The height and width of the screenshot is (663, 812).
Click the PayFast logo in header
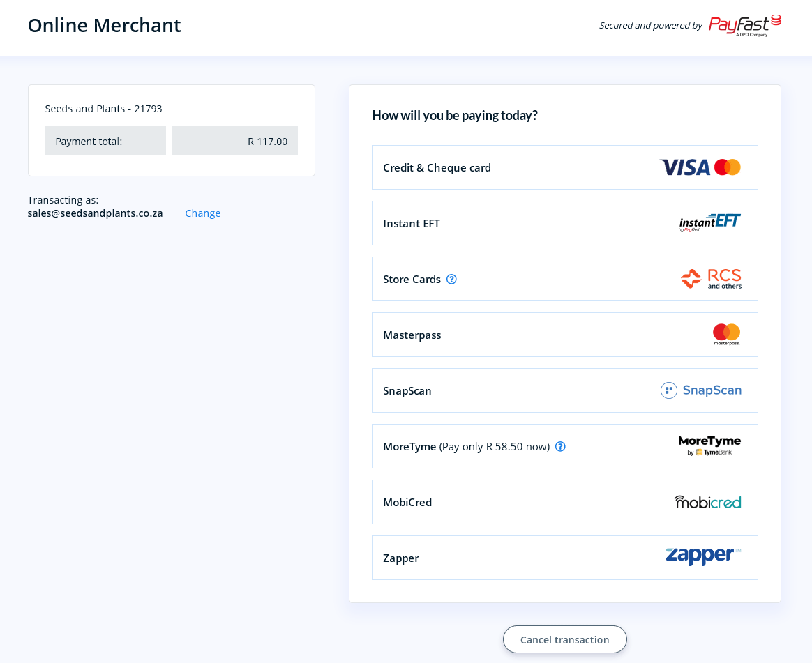(745, 25)
